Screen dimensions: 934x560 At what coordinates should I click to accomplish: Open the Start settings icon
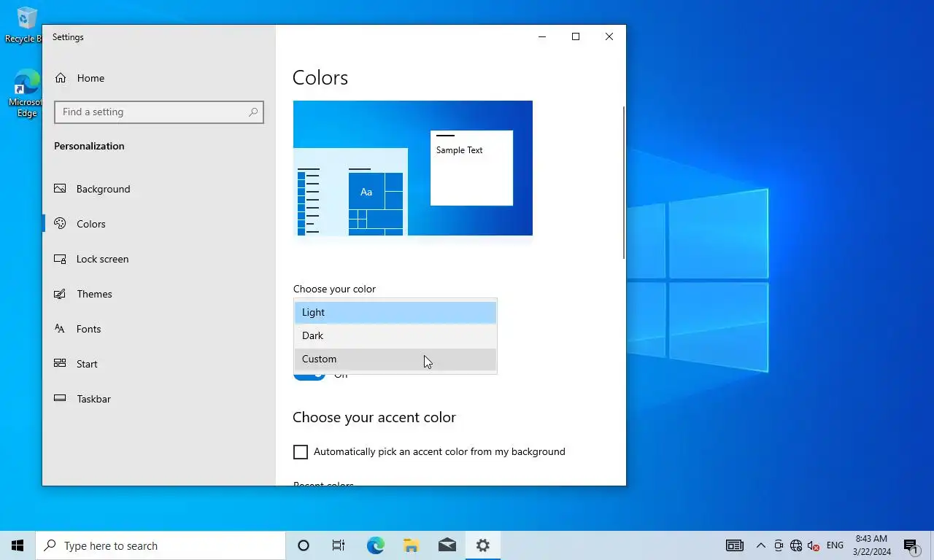(60, 364)
